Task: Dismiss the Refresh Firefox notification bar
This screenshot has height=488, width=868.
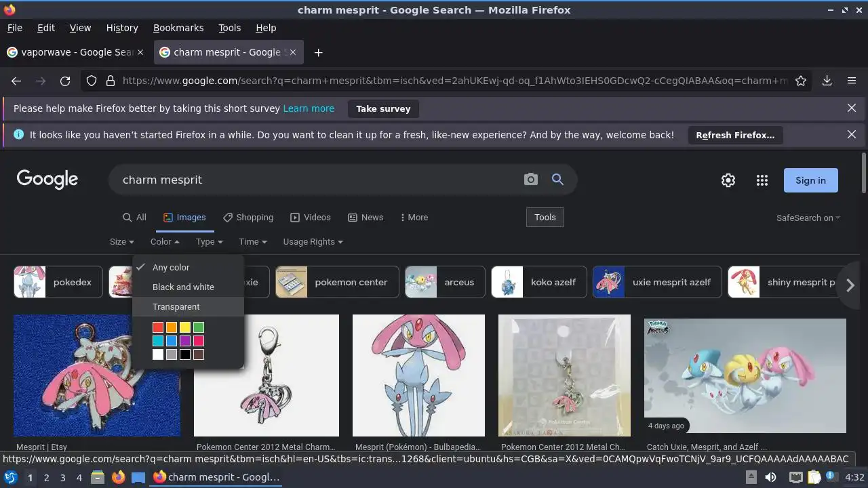Action: coord(852,135)
